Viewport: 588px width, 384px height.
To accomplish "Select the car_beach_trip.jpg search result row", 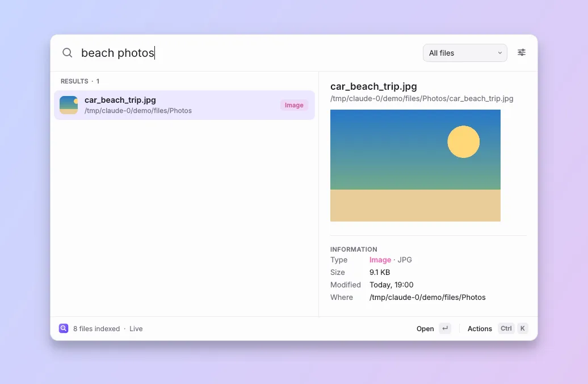I will coord(184,105).
